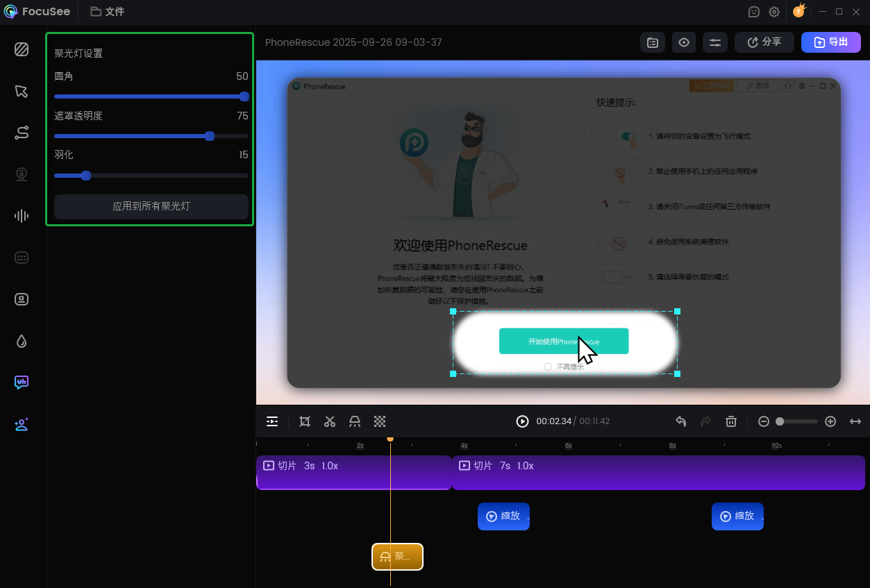The width and height of the screenshot is (870, 588).
Task: Click the 00:02.34 current time readout
Action: point(554,421)
